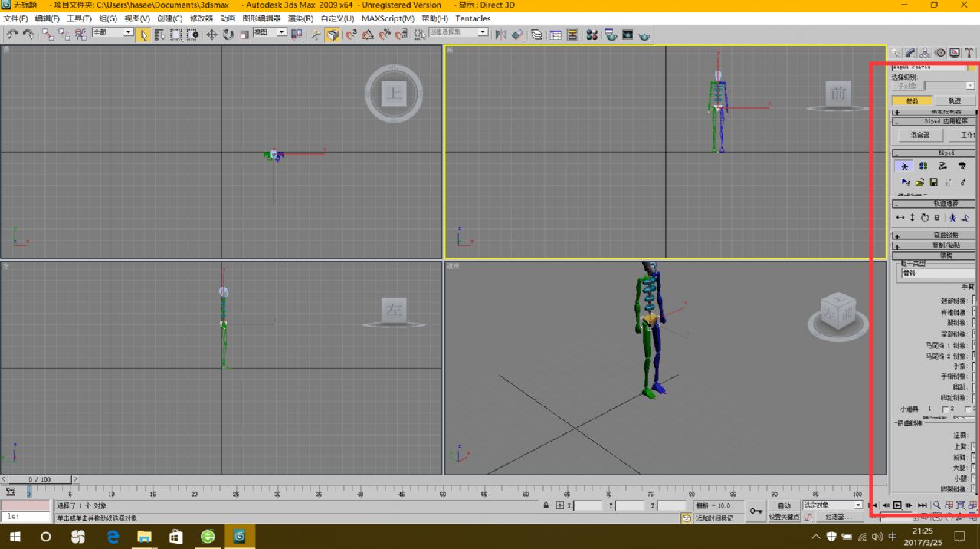Open the Utilities hammer panel tab
Screen dimensions: 980x549
pyautogui.click(x=969, y=53)
